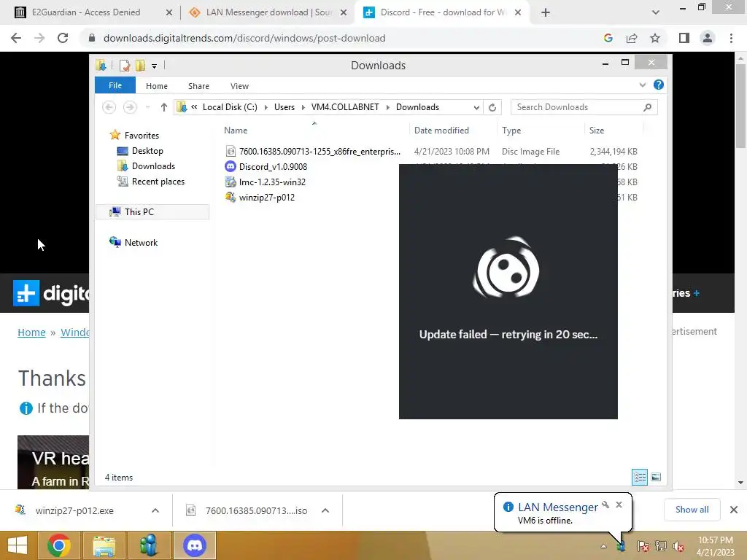Switch to E2Guardian Access Denied tab

click(x=86, y=12)
